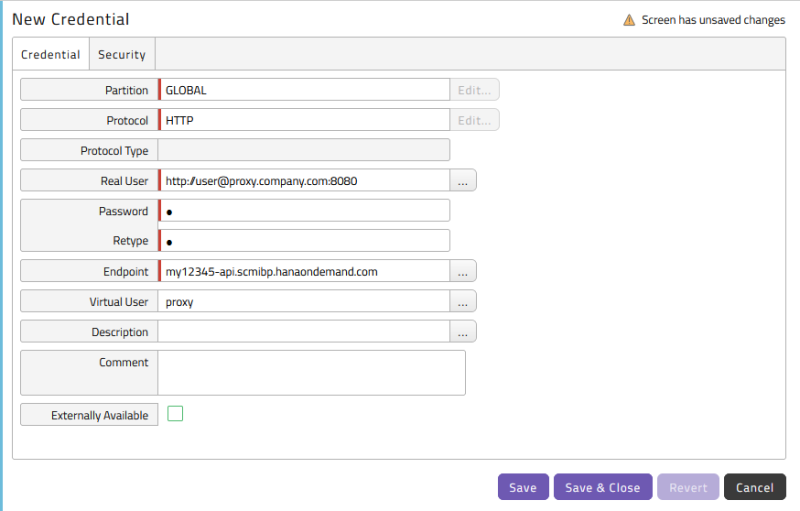Viewport: 800px width, 511px height.
Task: Click into the Comment text area
Action: point(312,373)
